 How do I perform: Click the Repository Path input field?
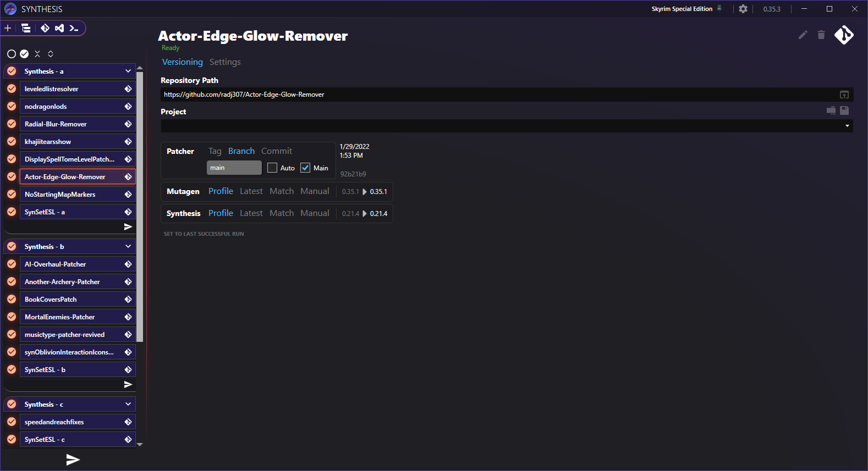[x=499, y=95]
